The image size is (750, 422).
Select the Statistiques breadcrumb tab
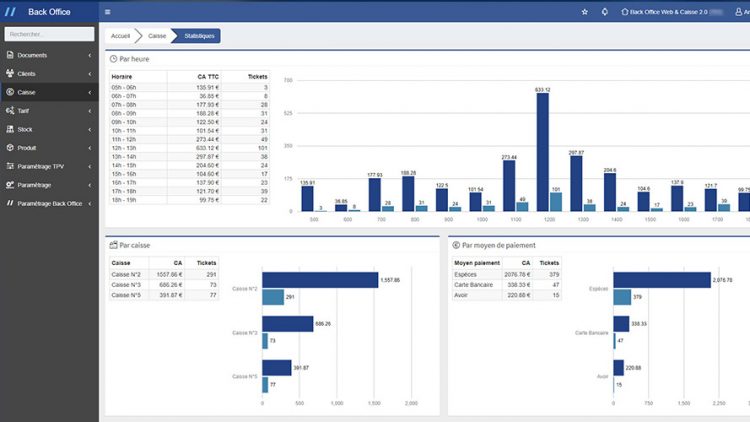coord(198,36)
